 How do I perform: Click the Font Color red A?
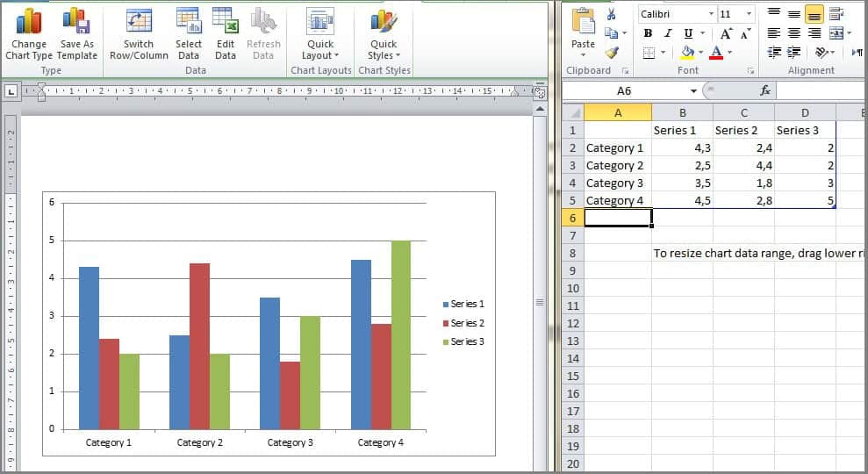point(716,53)
